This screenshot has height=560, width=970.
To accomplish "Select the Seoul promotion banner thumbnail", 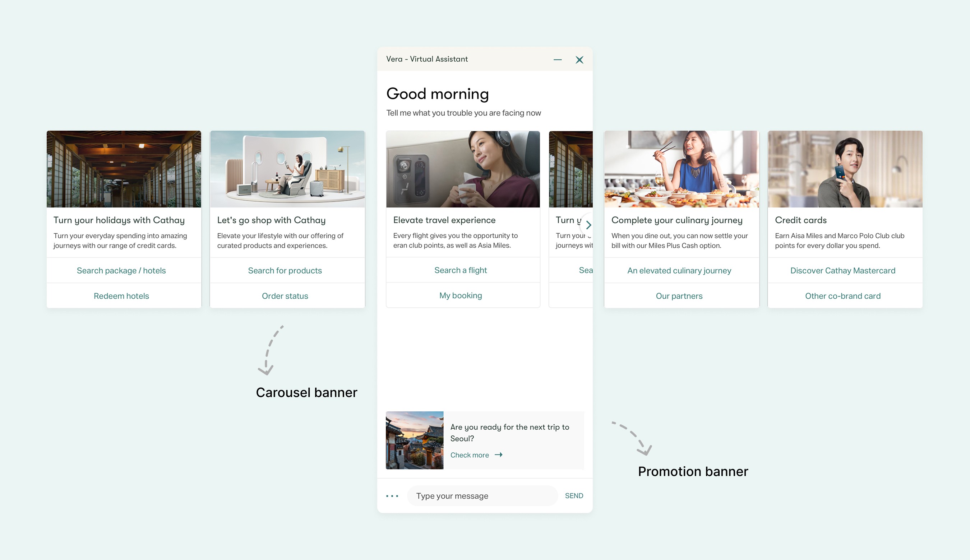I will pos(415,440).
